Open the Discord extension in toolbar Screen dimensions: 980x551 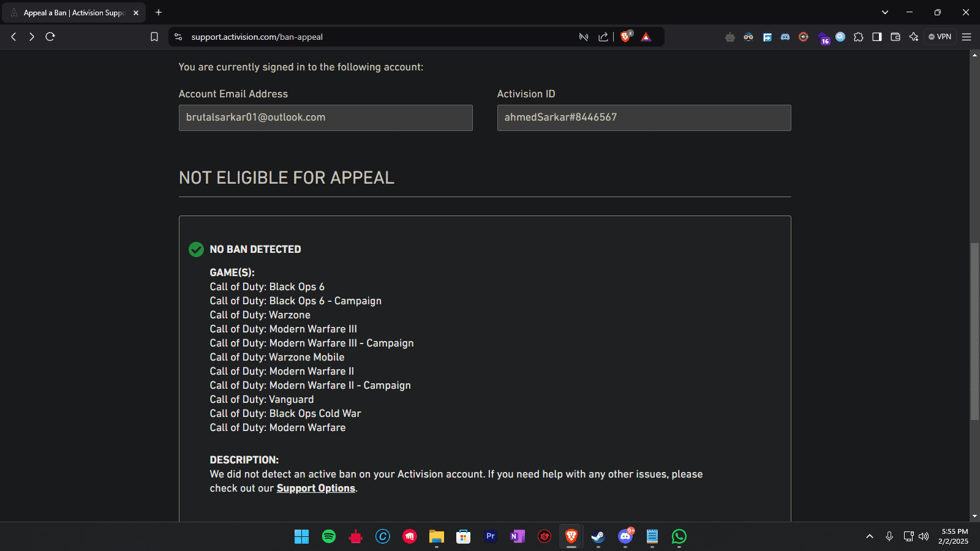(x=785, y=37)
